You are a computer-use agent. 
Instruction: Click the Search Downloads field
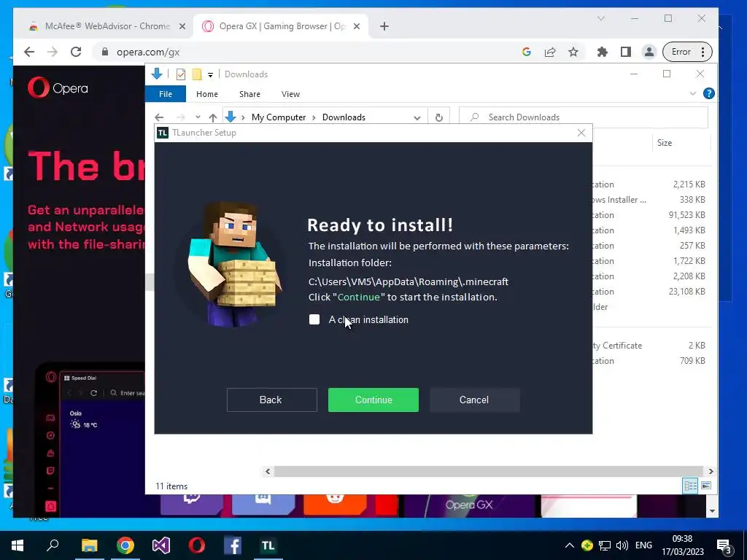(583, 117)
